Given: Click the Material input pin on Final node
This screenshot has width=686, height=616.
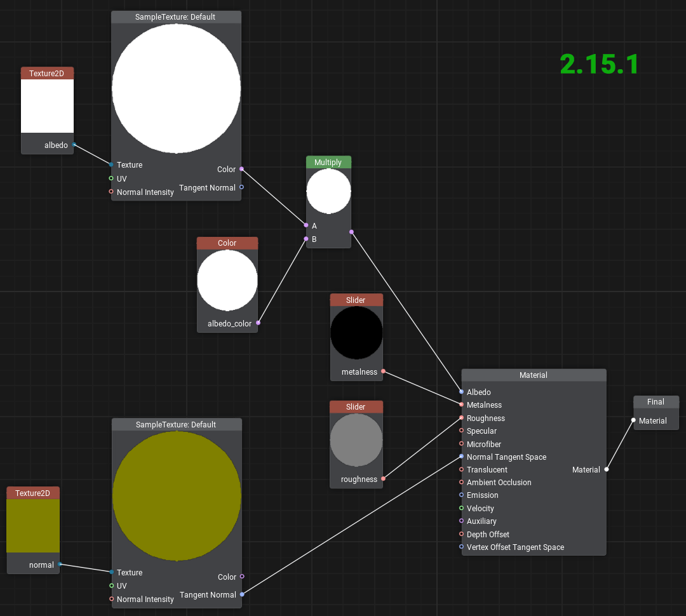Looking at the screenshot, I should point(633,420).
